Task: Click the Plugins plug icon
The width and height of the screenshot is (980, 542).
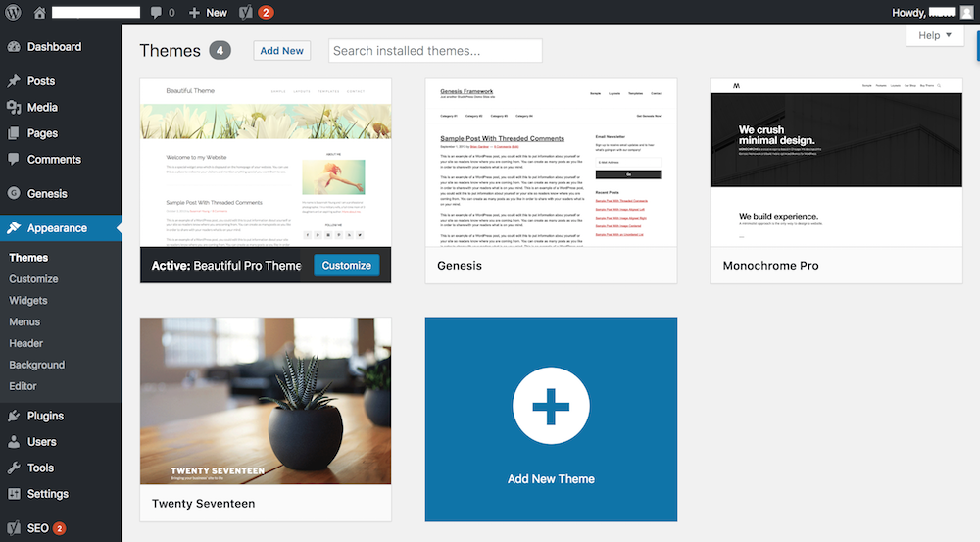Action: [14, 416]
